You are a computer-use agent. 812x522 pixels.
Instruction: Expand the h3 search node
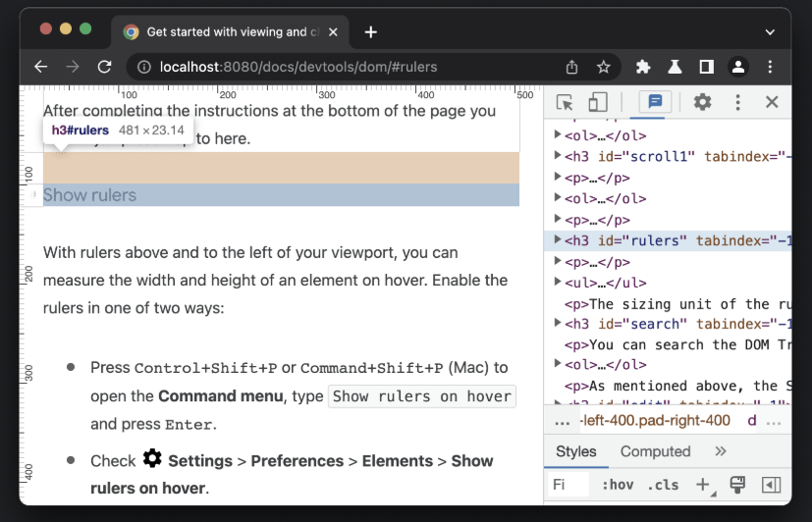tap(558, 323)
